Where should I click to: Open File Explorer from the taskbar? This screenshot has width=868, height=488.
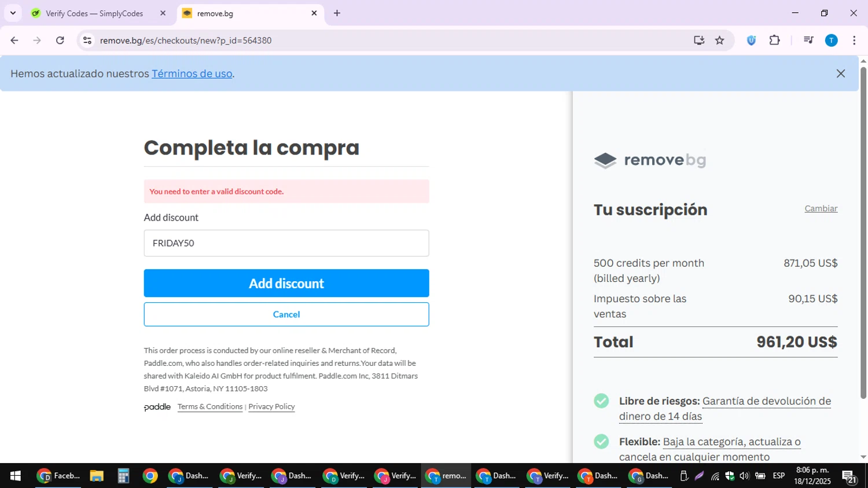[x=97, y=476]
